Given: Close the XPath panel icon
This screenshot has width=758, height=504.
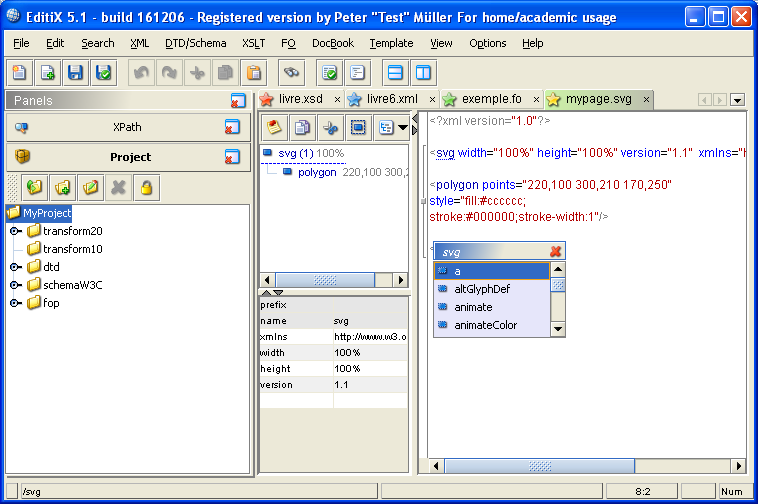Looking at the screenshot, I should [232, 127].
